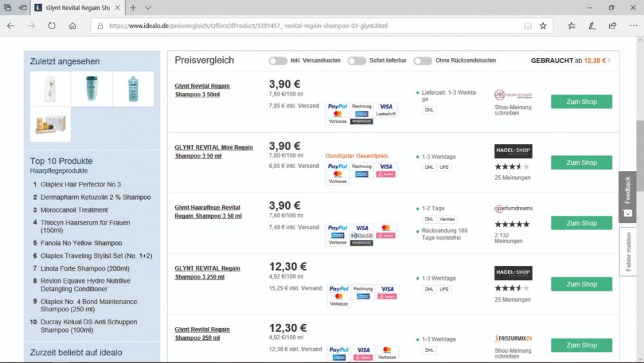Share this page via share icon
Viewport: 644px width, 363px height.
pyautogui.click(x=612, y=26)
